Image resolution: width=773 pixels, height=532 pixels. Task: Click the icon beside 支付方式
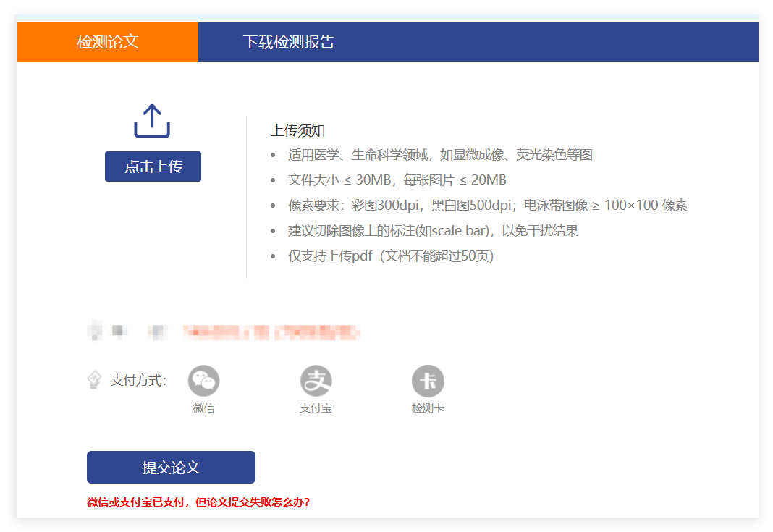pos(94,380)
